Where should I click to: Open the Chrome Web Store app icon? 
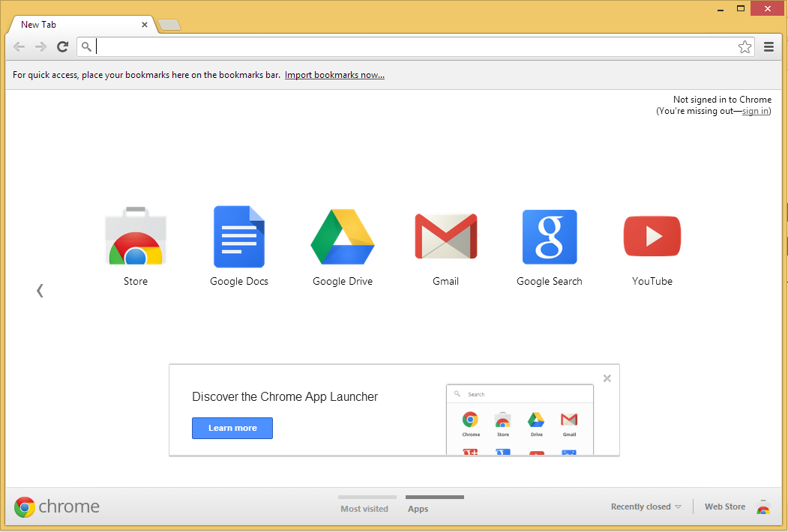tap(136, 235)
